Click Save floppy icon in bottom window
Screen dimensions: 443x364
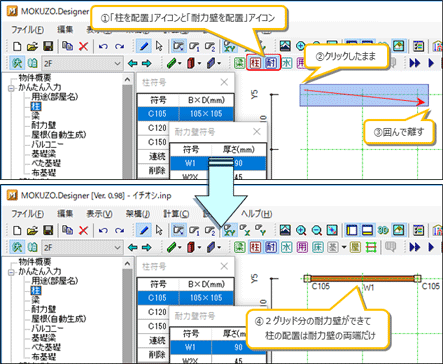[x=48, y=230]
